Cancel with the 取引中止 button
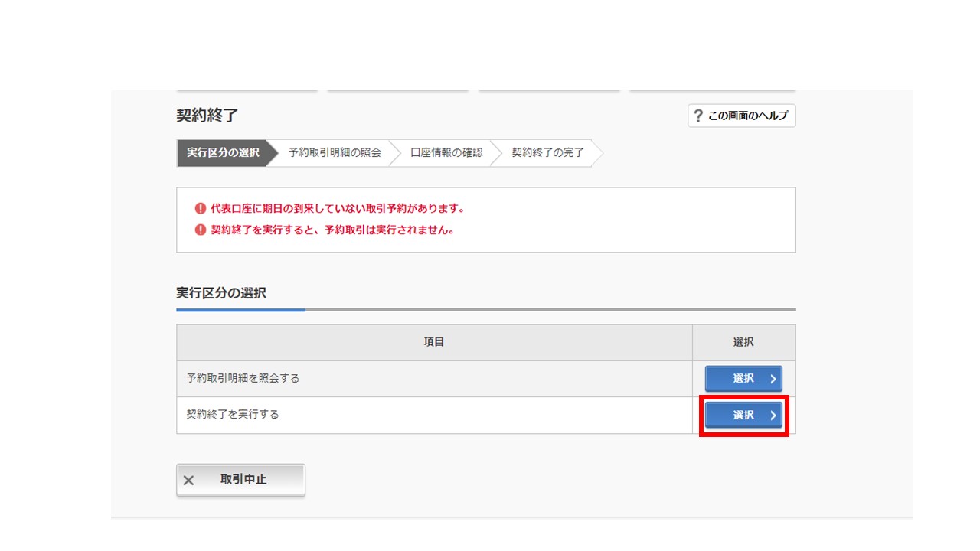The height and width of the screenshot is (551, 980). [240, 480]
